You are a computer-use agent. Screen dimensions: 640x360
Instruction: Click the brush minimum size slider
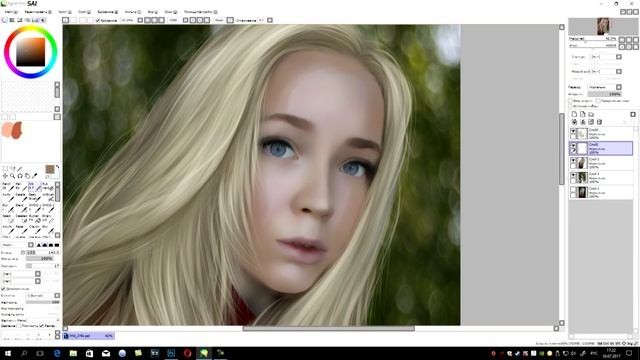[40, 259]
